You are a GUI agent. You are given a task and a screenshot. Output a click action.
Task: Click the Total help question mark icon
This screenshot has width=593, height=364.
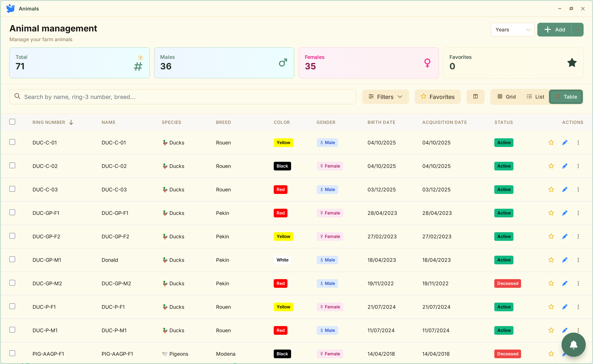140,58
